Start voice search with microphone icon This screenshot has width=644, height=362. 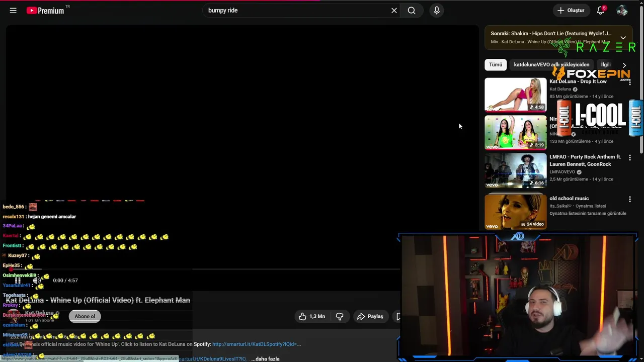coord(437,11)
